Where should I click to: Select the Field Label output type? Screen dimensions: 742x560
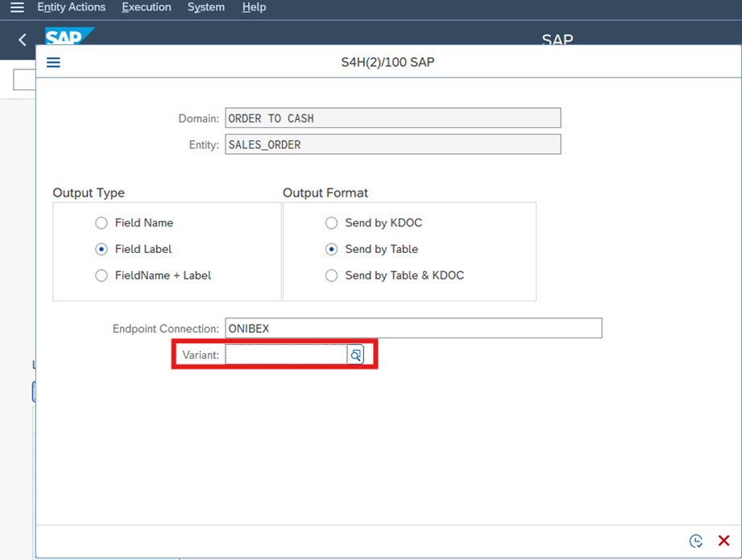click(102, 249)
